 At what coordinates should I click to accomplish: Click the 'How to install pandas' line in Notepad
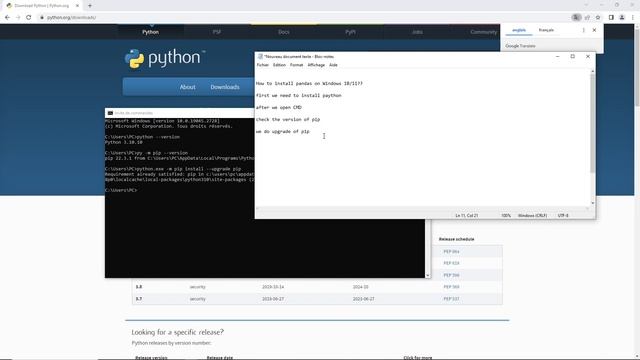pyautogui.click(x=309, y=83)
